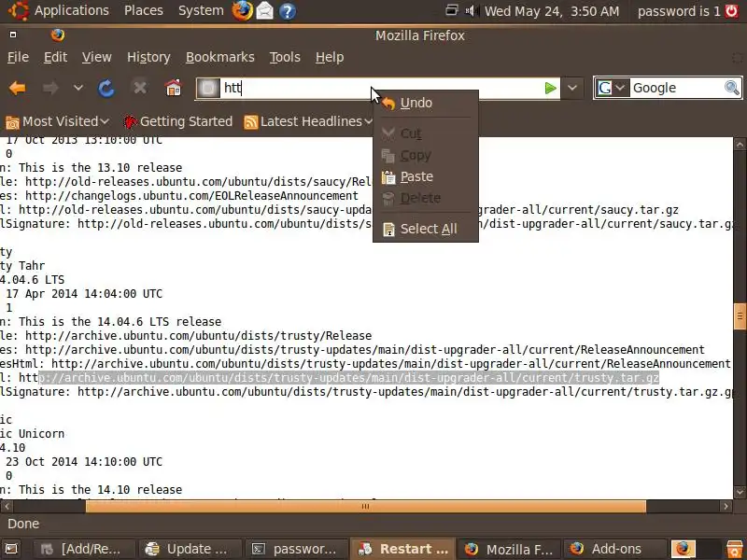This screenshot has height=560, width=747.
Task: Click the vertical scrollbar thumb
Action: [740, 316]
